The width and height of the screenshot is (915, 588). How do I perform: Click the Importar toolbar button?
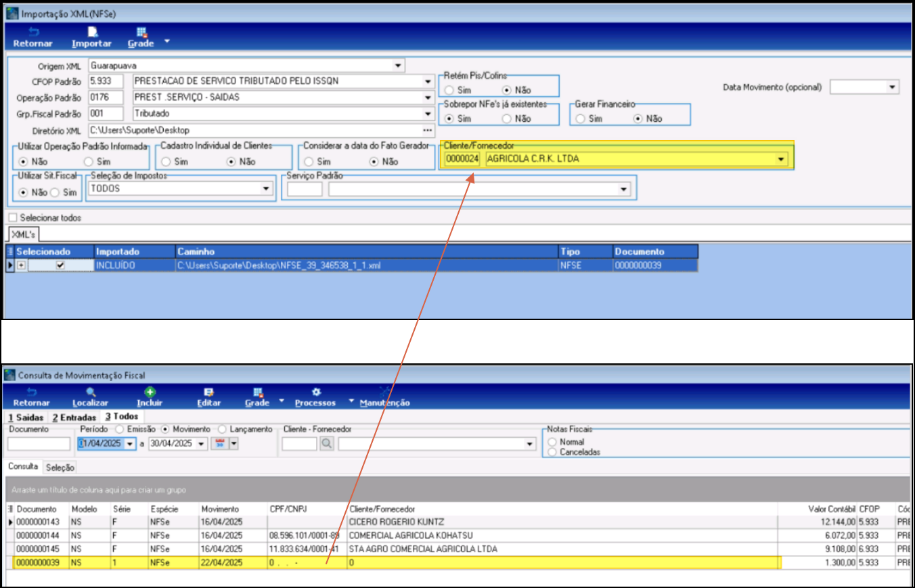[91, 37]
